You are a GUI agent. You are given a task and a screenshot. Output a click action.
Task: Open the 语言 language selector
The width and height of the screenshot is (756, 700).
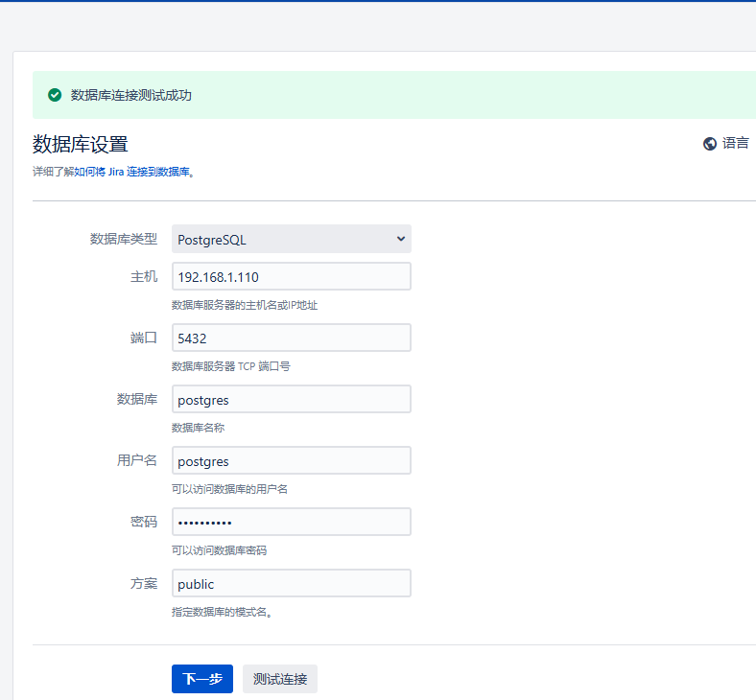pos(725,144)
